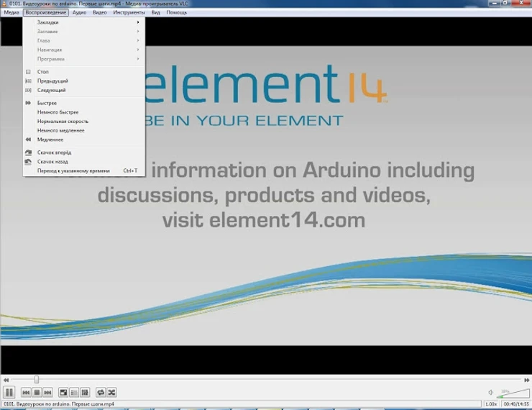This screenshot has width=532, height=410.
Task: Choose Предыдущий in the playback menu
Action: tap(84, 81)
